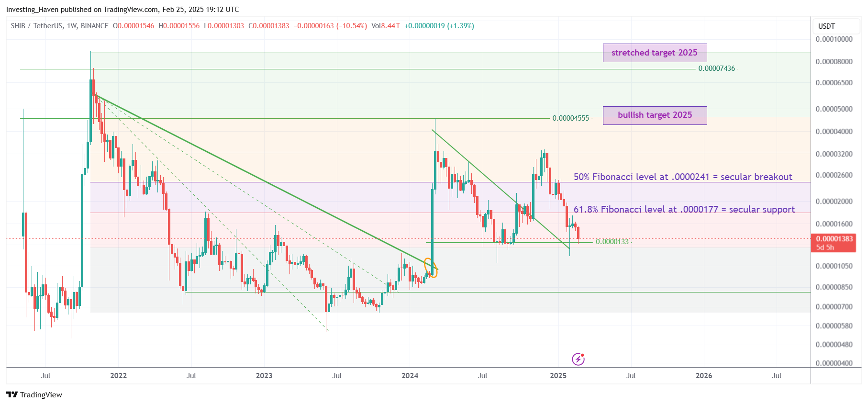
Task: Click the 0.00000400 price axis label
Action: pyautogui.click(x=834, y=363)
